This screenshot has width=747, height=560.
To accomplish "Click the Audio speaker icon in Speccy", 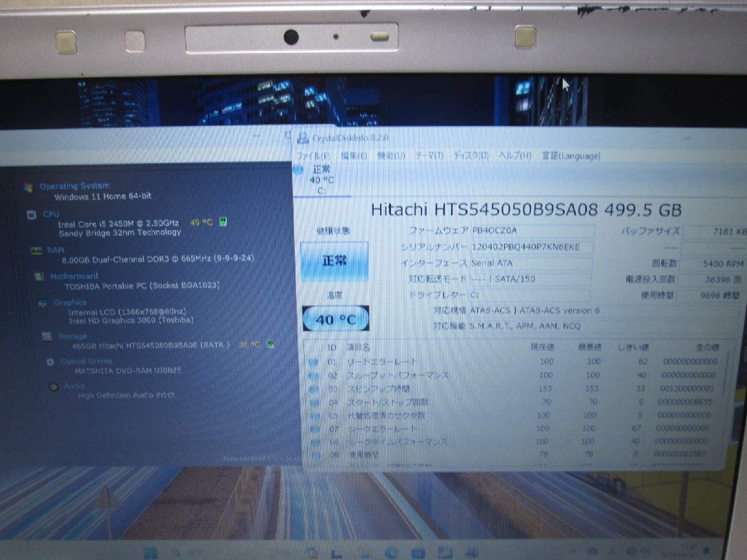I will click(x=54, y=386).
